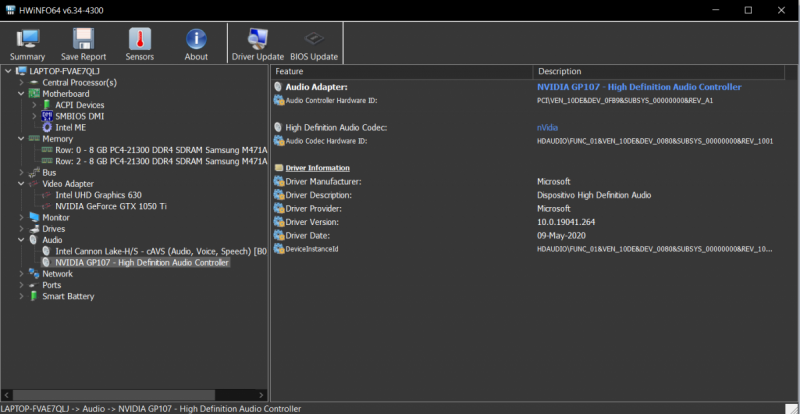Viewport: 800px width, 414px height.
Task: Open the Summary view
Action: tap(28, 45)
